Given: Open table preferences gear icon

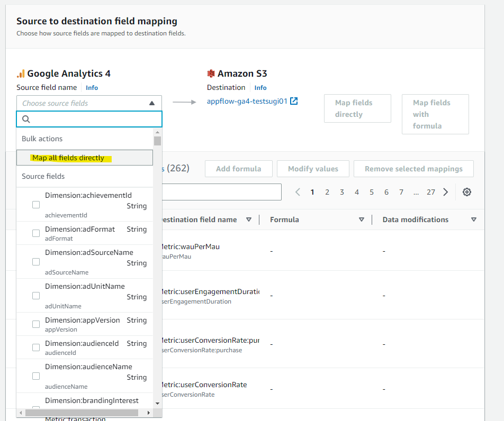Looking at the screenshot, I should click(x=467, y=192).
